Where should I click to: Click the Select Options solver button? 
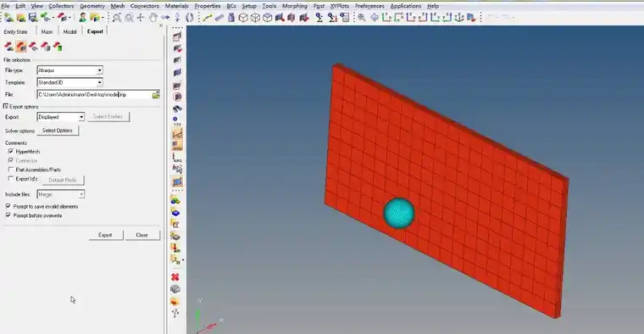pyautogui.click(x=58, y=131)
